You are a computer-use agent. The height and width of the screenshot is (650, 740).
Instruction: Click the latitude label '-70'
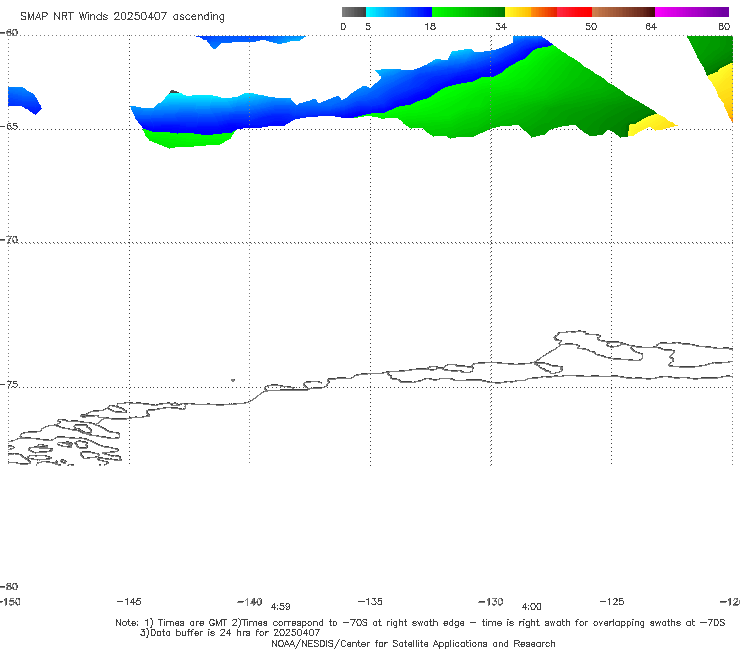pos(9,240)
